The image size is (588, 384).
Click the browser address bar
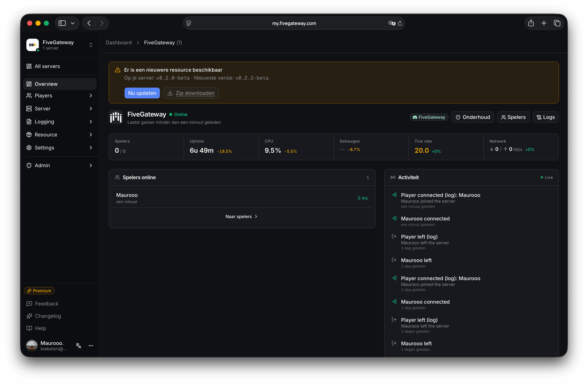pos(294,23)
